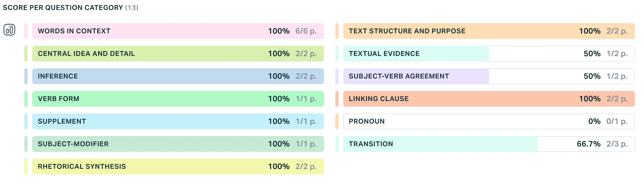Click the yellow swatch beside Rhetorical Synthesis
The width and height of the screenshot is (644, 188).
[26, 167]
